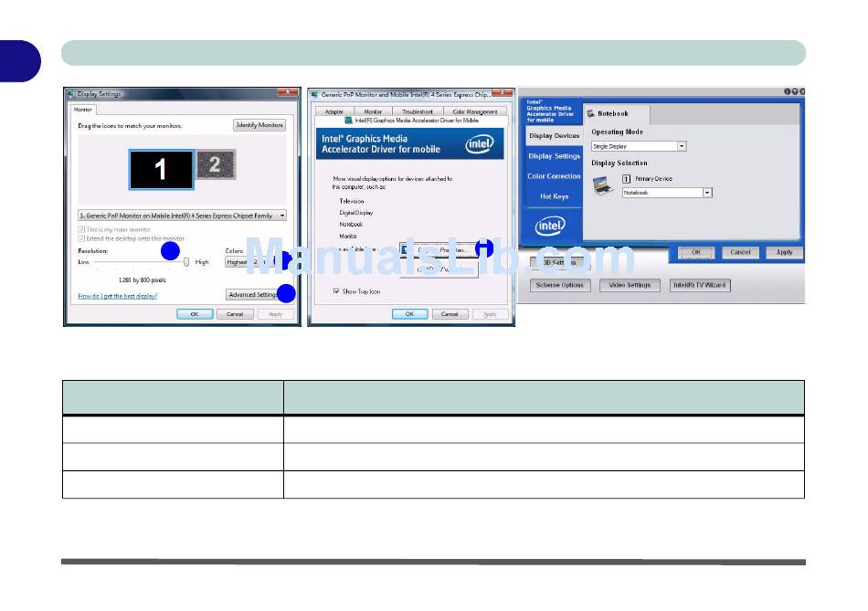Switch to the Adapter tab
Image resolution: width=868 pixels, height=611 pixels.
click(334, 111)
